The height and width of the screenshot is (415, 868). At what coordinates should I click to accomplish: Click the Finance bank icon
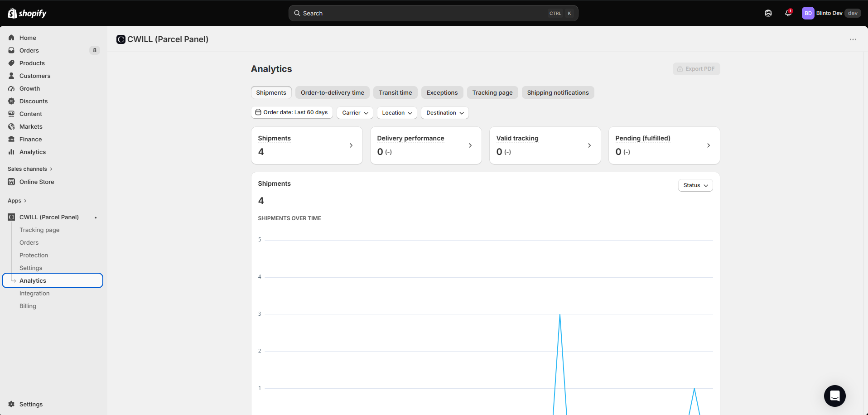coord(11,139)
